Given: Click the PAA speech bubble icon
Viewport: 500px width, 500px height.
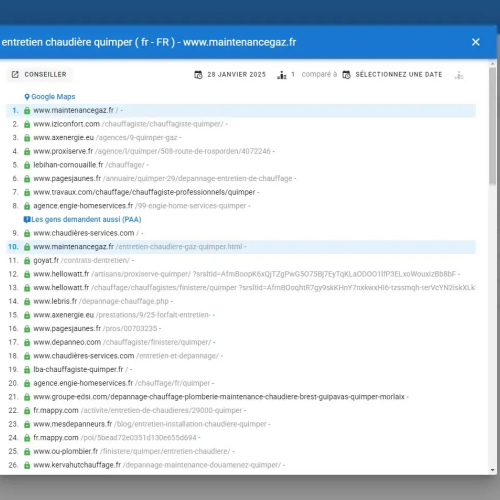Looking at the screenshot, I should pyautogui.click(x=27, y=220).
